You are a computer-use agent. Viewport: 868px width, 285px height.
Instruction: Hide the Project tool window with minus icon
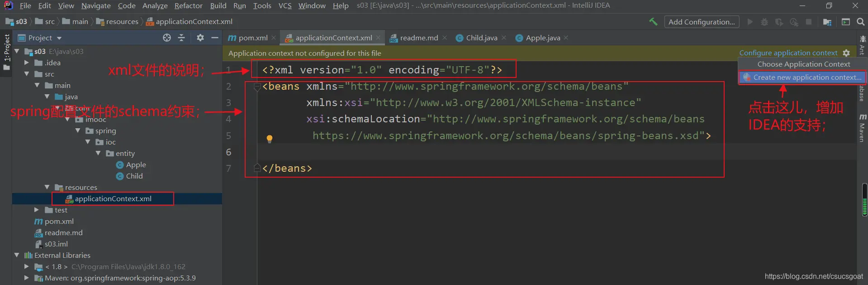click(215, 38)
